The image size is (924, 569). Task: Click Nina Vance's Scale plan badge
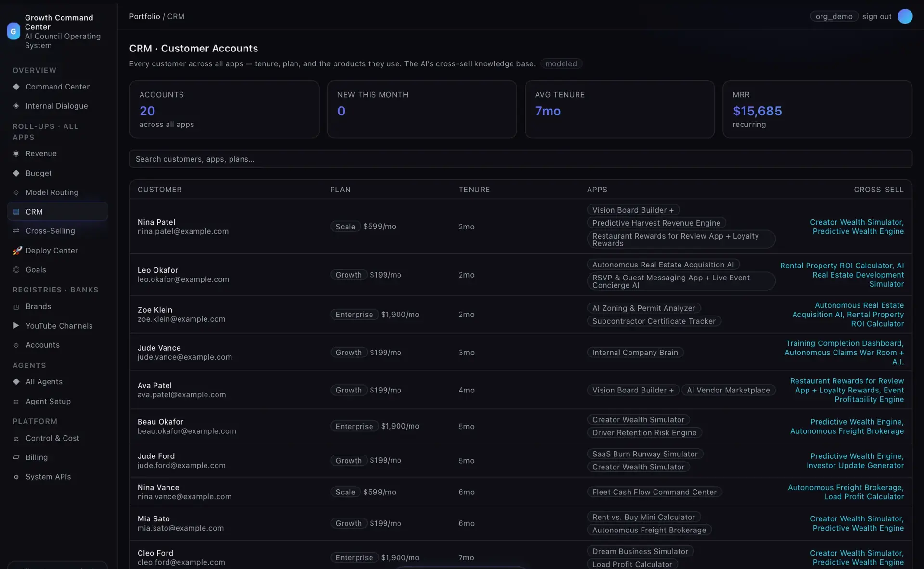tap(345, 492)
